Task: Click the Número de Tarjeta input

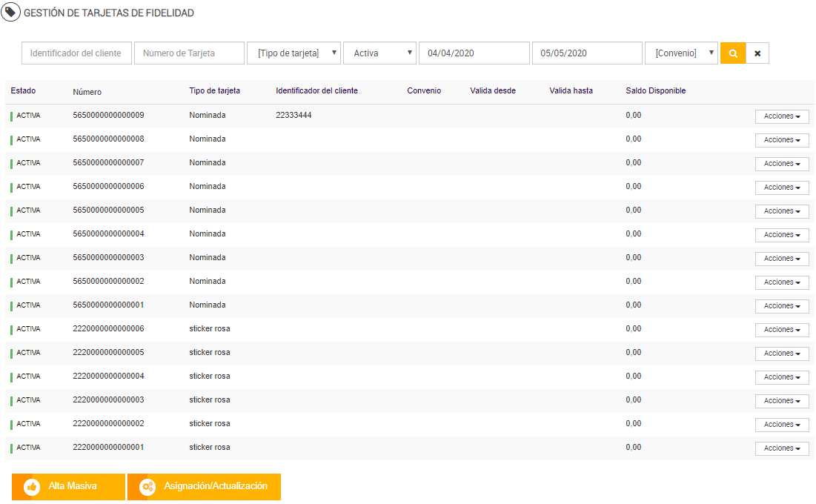Action: tap(189, 53)
